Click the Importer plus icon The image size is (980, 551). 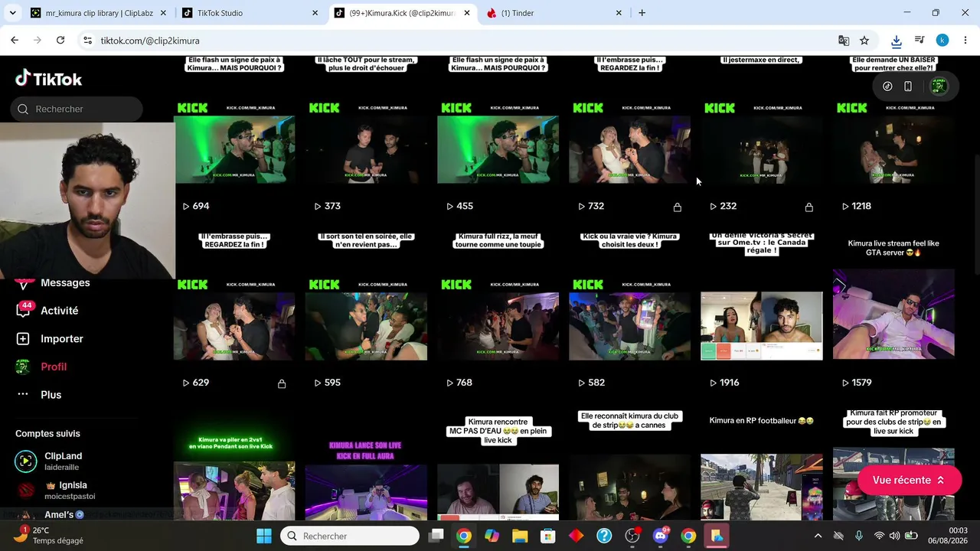pyautogui.click(x=23, y=338)
